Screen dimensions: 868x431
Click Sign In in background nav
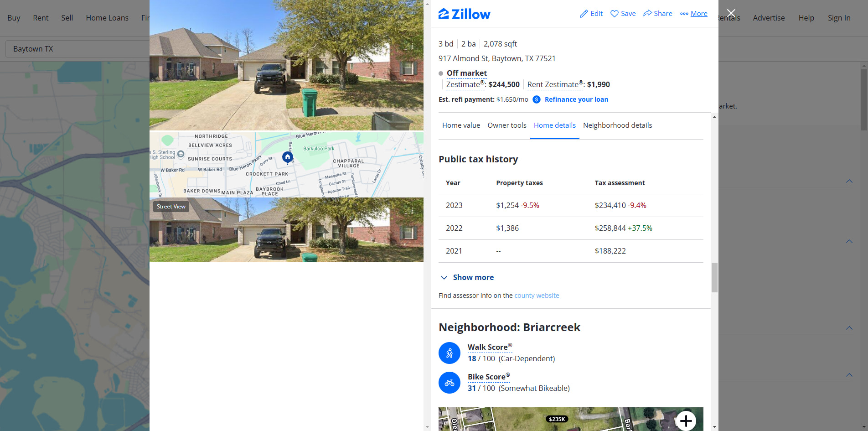point(839,18)
